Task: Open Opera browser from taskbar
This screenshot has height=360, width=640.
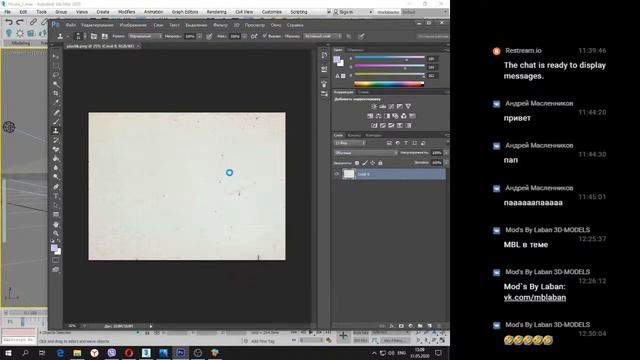Action: point(129,353)
